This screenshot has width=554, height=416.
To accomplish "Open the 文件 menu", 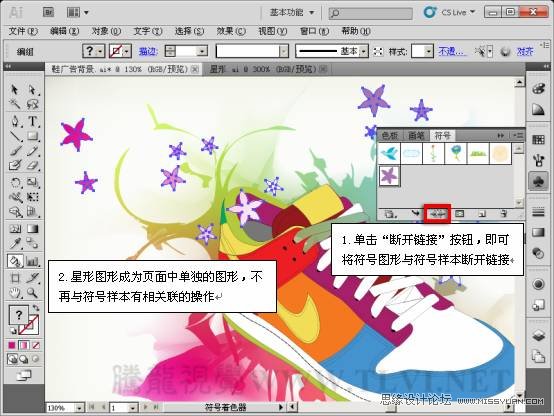I will pos(23,31).
